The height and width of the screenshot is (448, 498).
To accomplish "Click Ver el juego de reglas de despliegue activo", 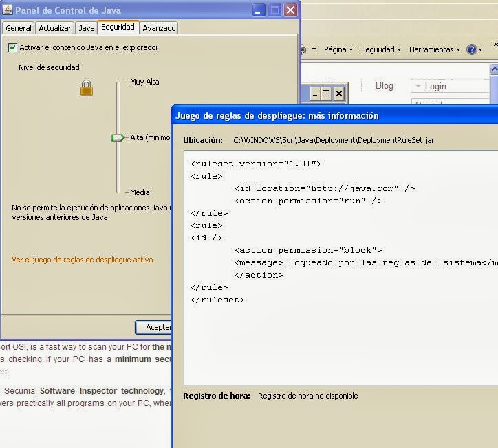I will pos(83,260).
